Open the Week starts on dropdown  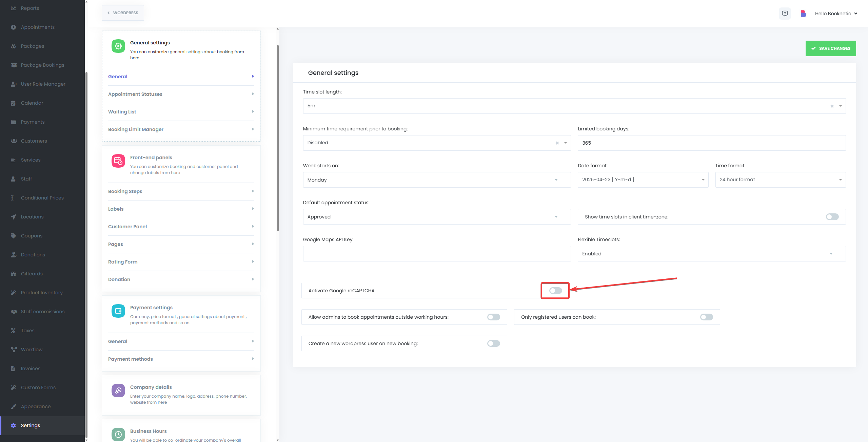(x=436, y=180)
